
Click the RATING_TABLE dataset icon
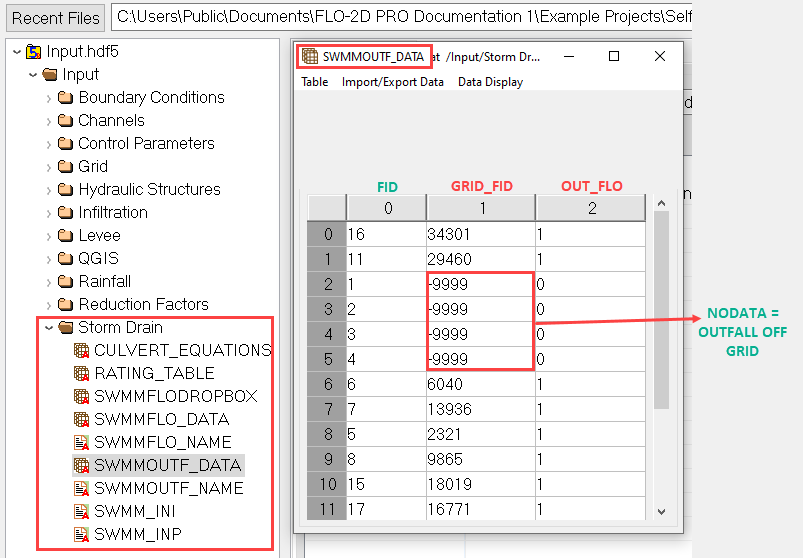(82, 373)
